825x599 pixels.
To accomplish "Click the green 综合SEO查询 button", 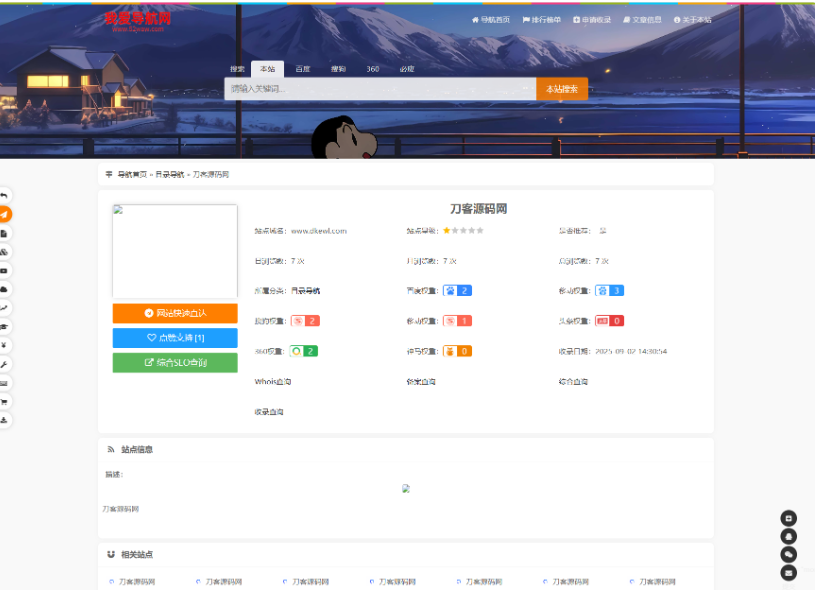I will [x=174, y=361].
